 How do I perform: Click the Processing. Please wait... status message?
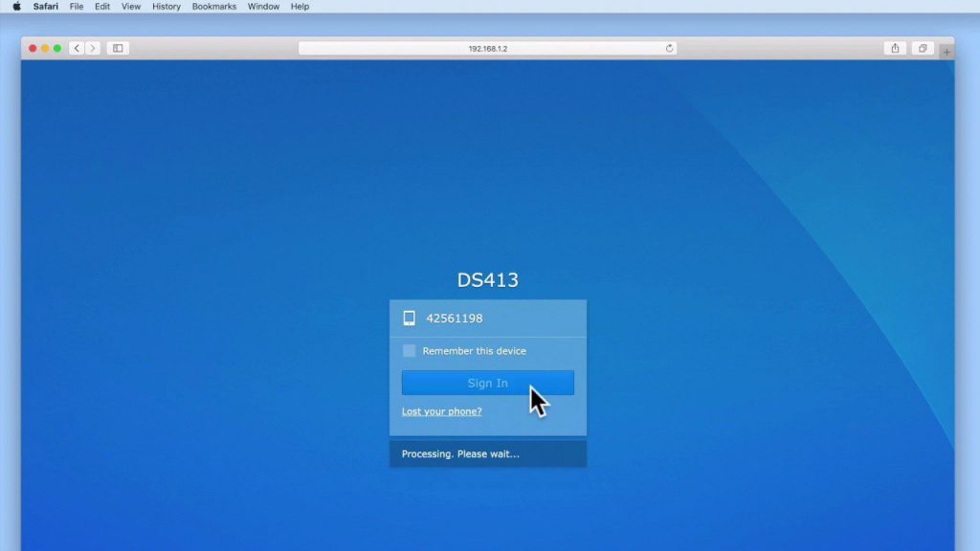point(460,454)
